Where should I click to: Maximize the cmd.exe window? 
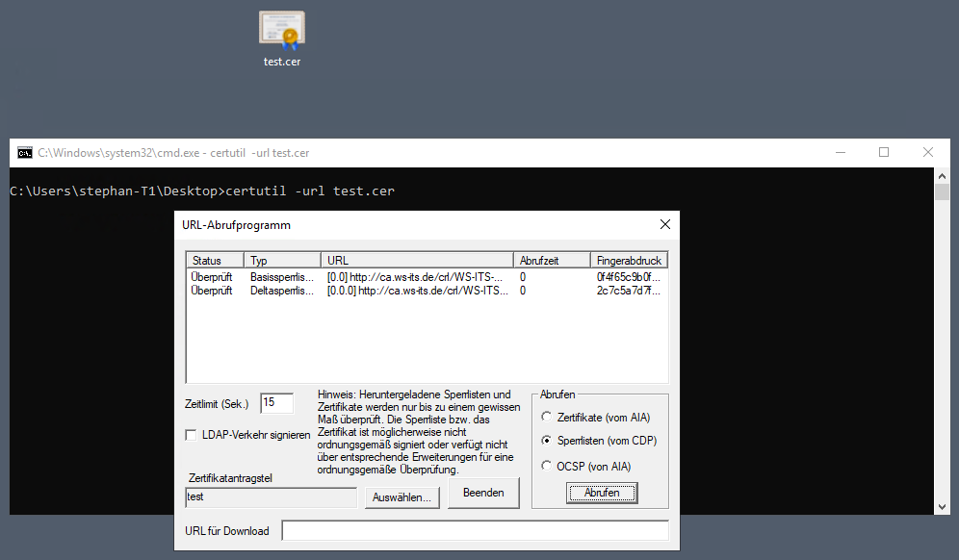coord(884,153)
